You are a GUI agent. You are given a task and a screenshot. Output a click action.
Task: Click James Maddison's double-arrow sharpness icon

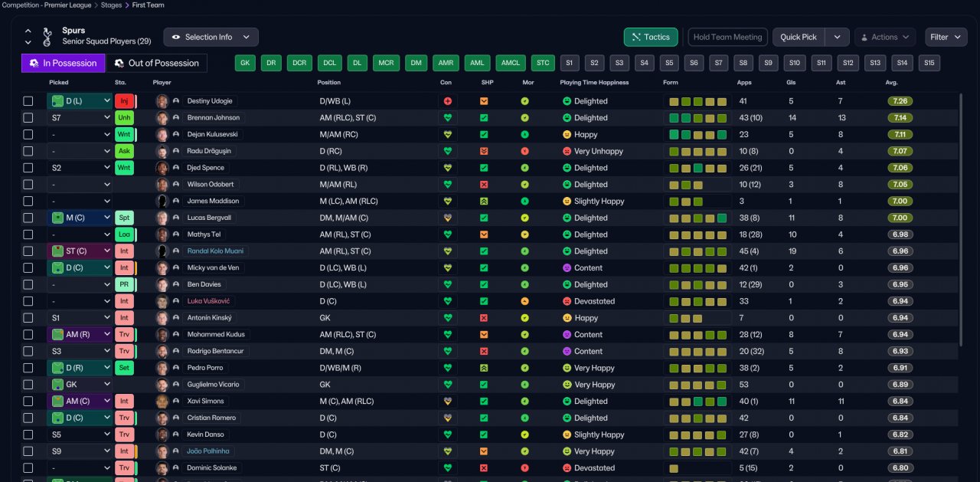point(484,202)
